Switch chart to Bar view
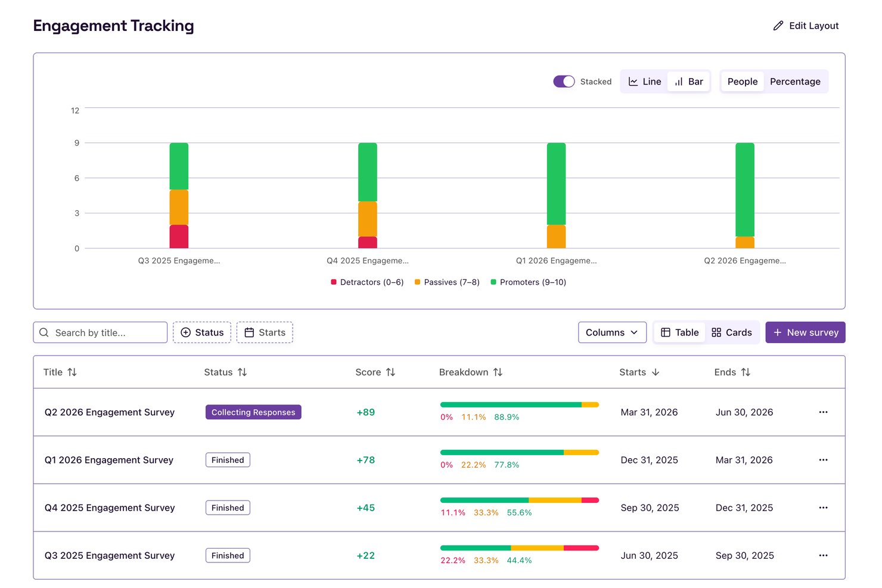882x588 pixels. [688, 82]
